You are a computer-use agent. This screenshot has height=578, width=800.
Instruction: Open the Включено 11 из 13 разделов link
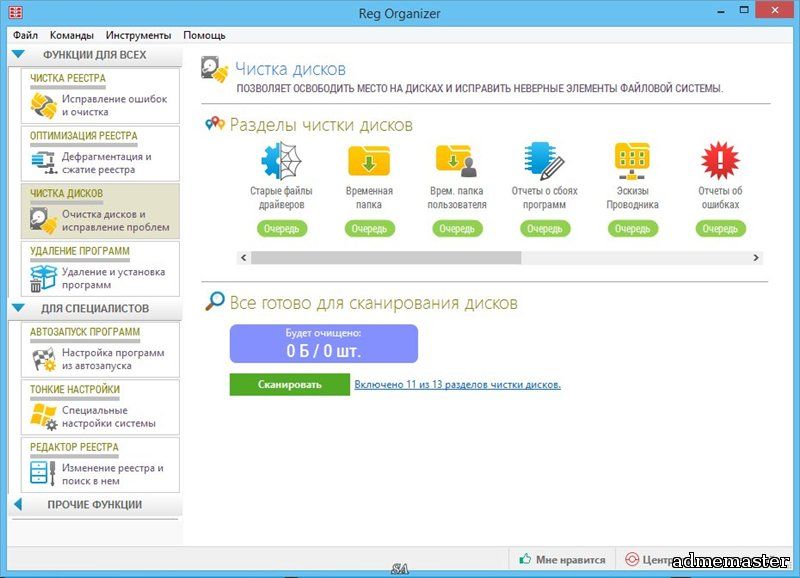click(x=457, y=384)
